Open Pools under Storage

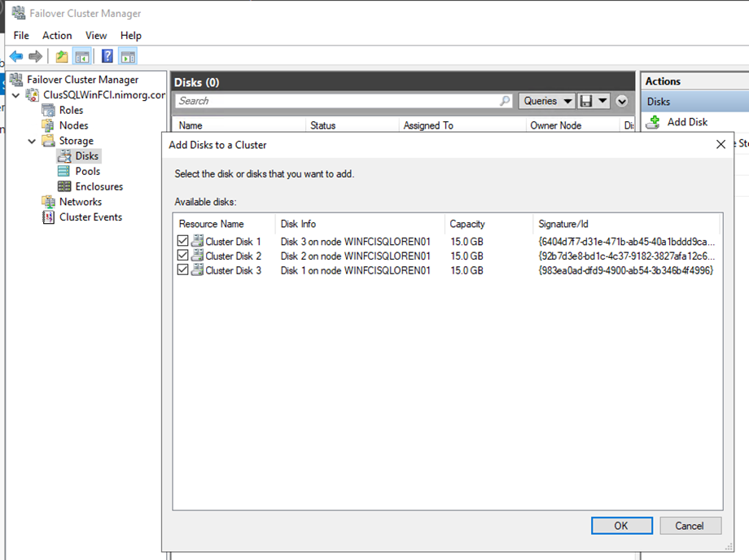click(x=87, y=172)
